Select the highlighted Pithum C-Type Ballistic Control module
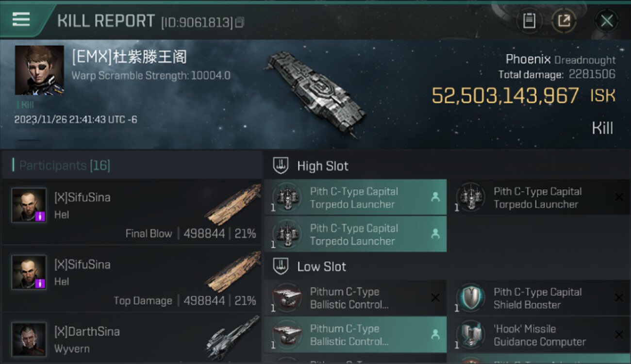631x364 pixels. click(x=355, y=335)
